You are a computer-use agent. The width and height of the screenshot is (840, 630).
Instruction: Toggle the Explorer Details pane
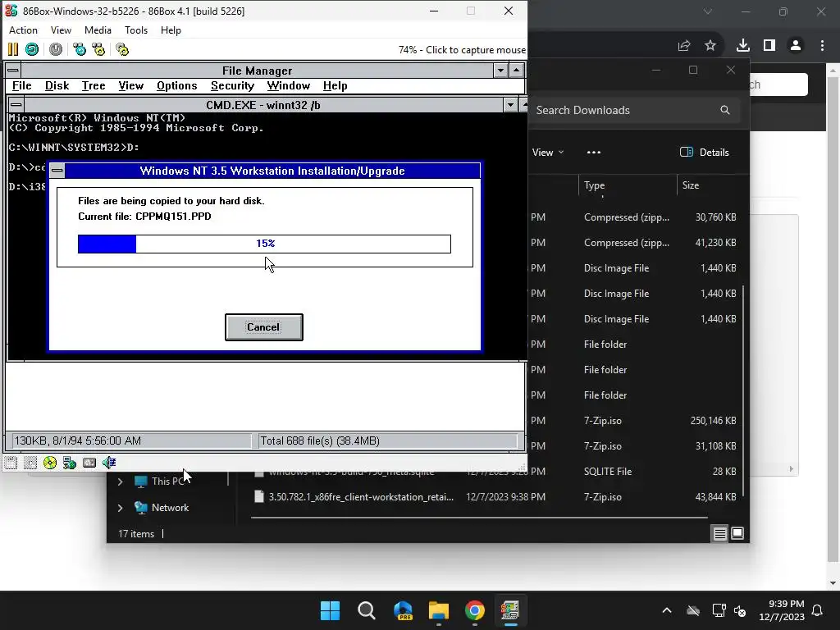(705, 153)
